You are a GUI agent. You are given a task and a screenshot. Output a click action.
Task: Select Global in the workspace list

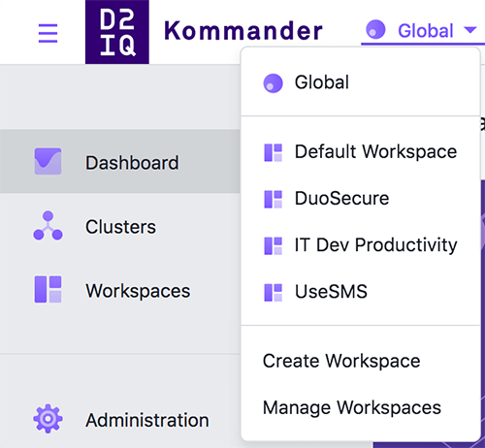[x=360, y=82]
